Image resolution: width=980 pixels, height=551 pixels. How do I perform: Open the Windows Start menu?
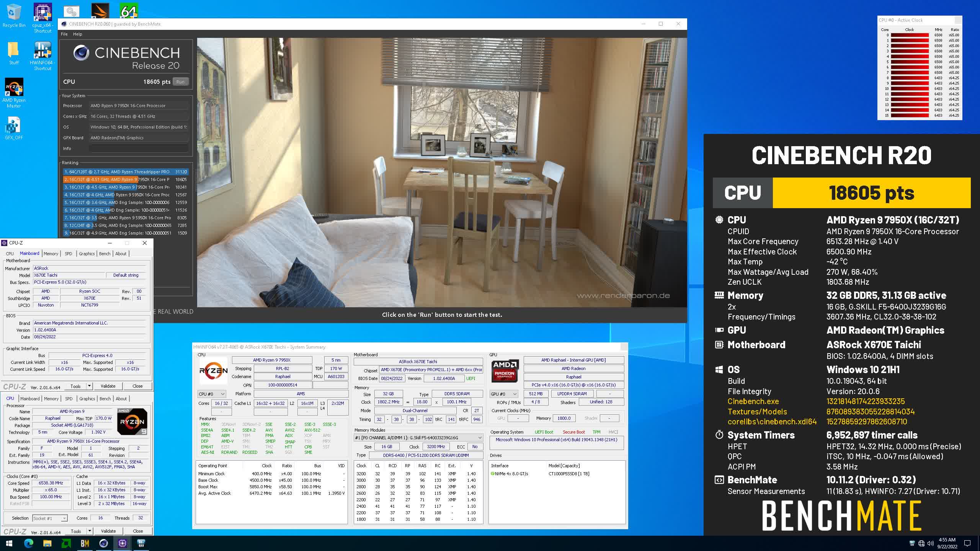tap(9, 543)
